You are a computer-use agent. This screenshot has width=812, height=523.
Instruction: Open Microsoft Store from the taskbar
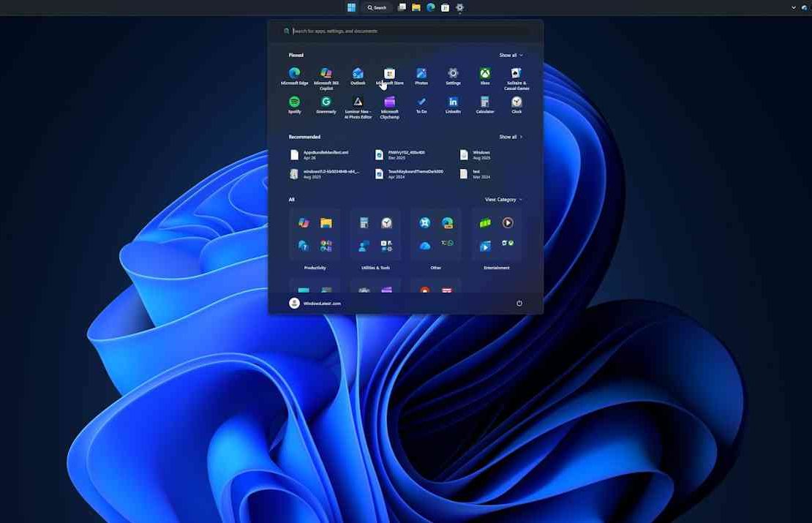pyautogui.click(x=445, y=7)
